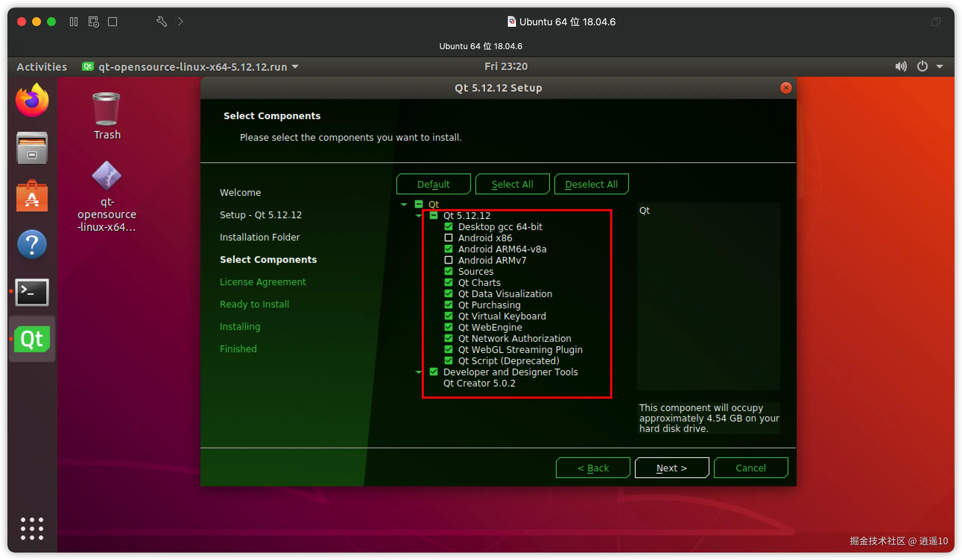Click the VM settings wrench icon

point(161,22)
